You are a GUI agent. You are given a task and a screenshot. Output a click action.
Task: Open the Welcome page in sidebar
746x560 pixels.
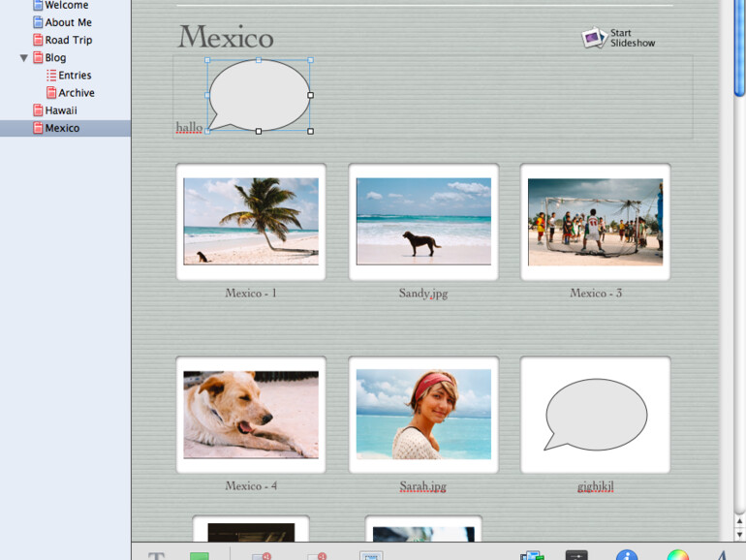(66, 6)
